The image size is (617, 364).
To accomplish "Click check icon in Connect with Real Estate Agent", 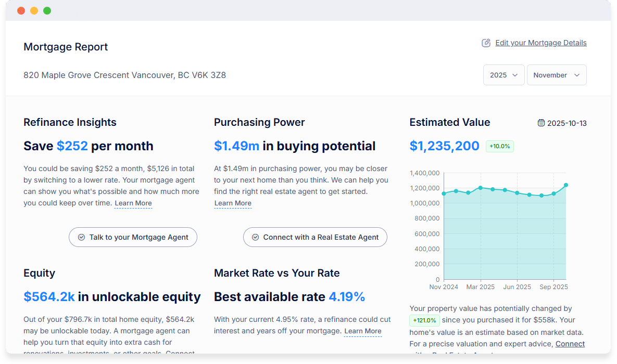I will pos(255,237).
